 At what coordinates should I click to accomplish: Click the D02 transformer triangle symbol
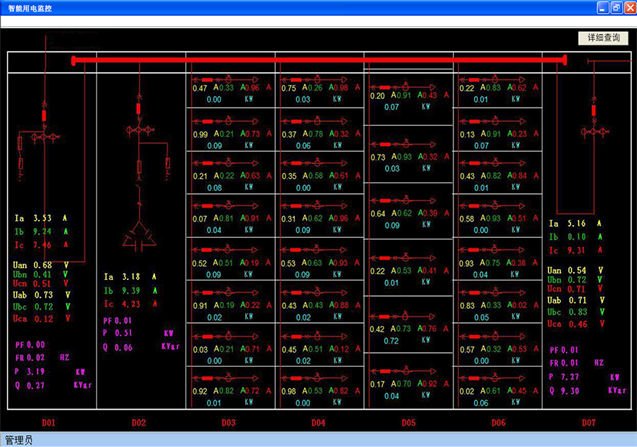point(137,237)
